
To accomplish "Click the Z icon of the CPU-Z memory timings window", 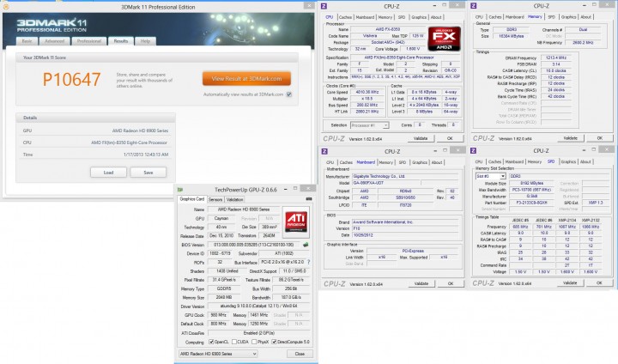I will 473,6.
